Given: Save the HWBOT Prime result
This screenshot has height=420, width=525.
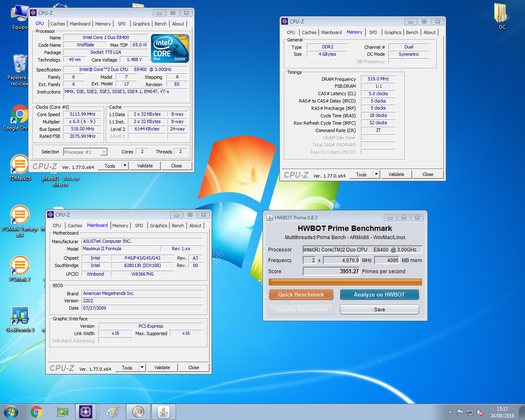Looking at the screenshot, I should pos(379,309).
